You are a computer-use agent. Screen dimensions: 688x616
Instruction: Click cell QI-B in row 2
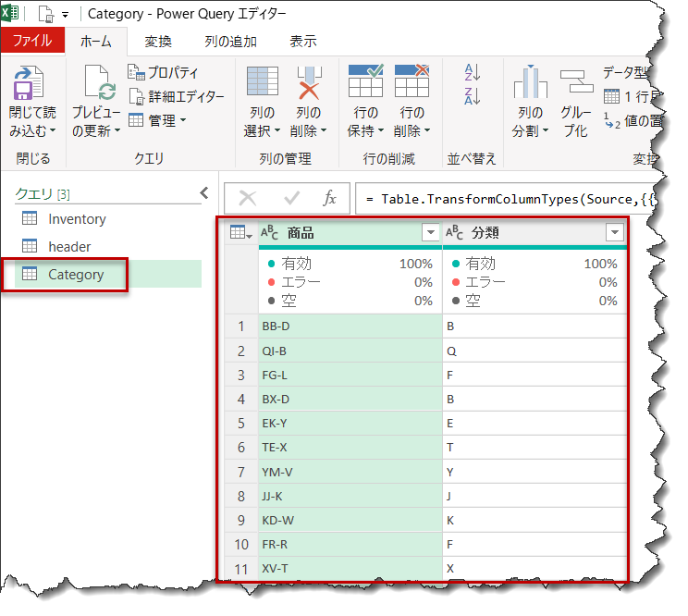[350, 351]
